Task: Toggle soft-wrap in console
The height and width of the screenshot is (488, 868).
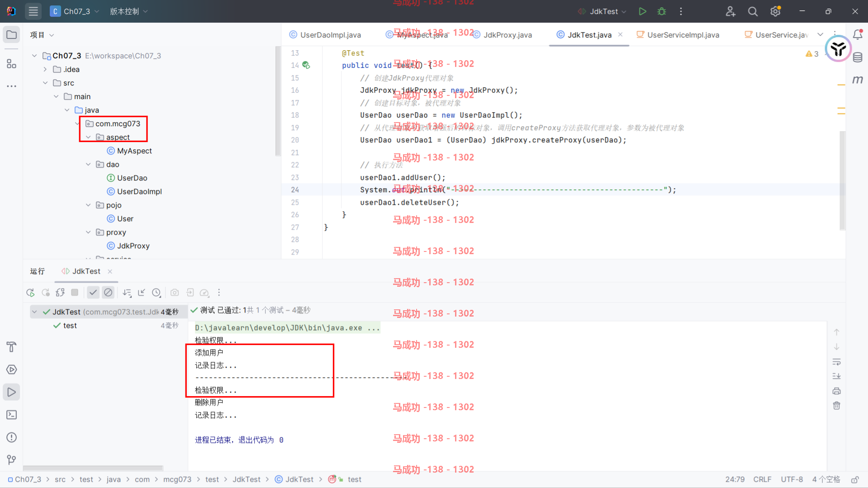Action: click(x=836, y=362)
